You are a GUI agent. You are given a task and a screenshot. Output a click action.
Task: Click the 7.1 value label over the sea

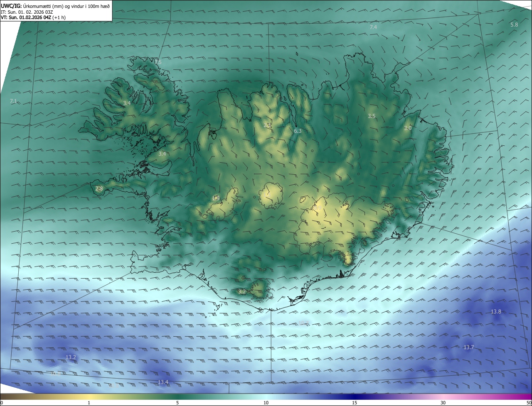click(13, 101)
